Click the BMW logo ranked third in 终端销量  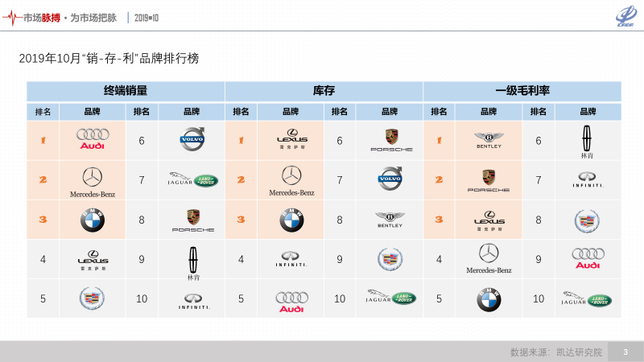(x=93, y=219)
